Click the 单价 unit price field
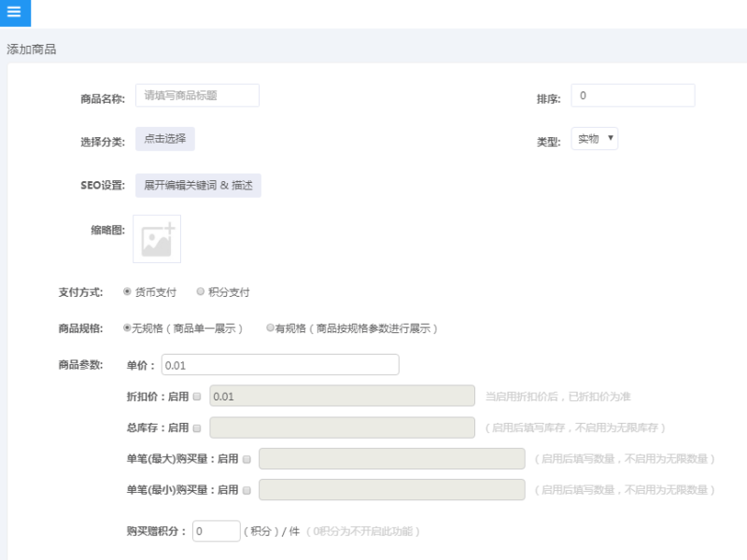The image size is (747, 560). 280,365
